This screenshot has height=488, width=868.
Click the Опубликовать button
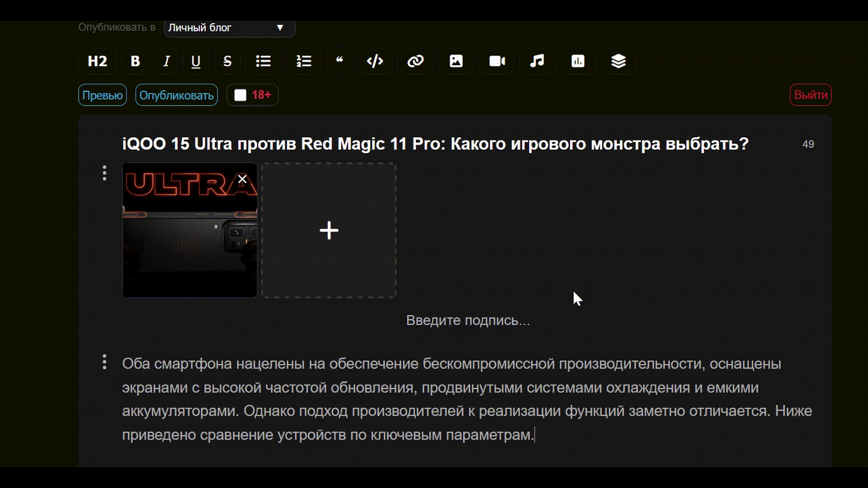tap(176, 95)
